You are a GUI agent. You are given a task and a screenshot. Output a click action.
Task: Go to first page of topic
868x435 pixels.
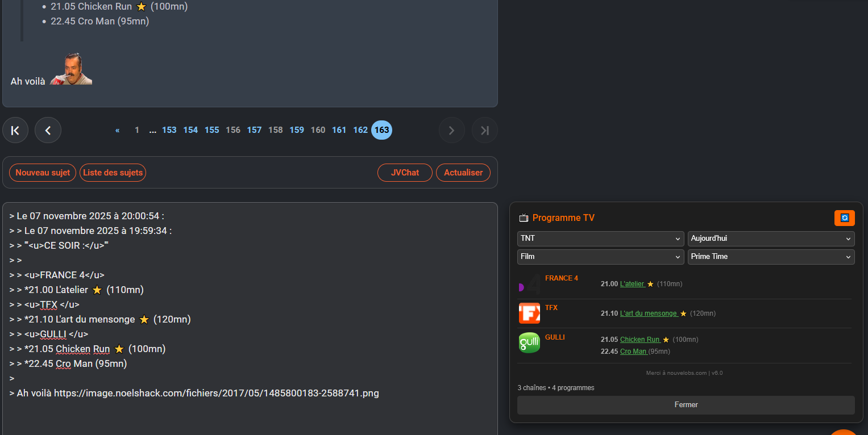[15, 131]
